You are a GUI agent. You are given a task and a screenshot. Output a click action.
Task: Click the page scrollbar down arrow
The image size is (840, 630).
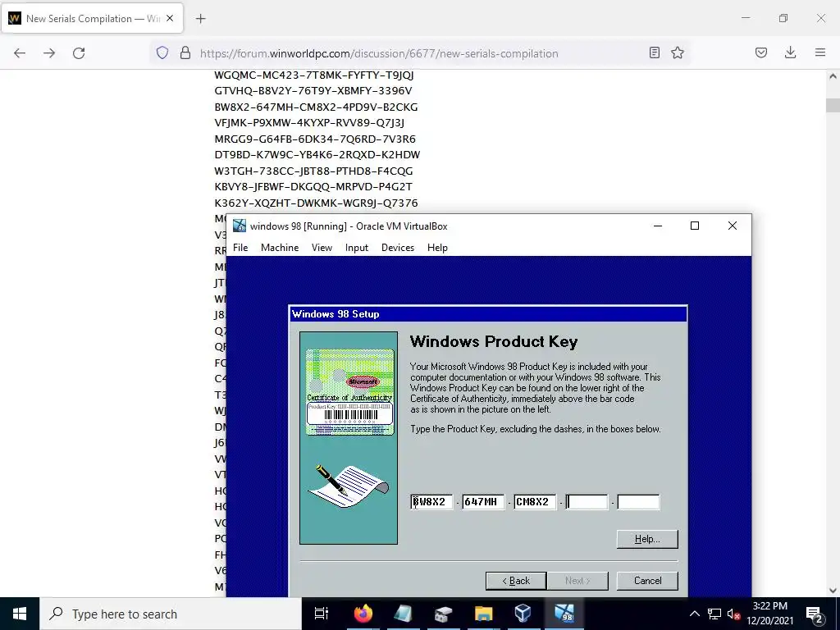pyautogui.click(x=833, y=591)
